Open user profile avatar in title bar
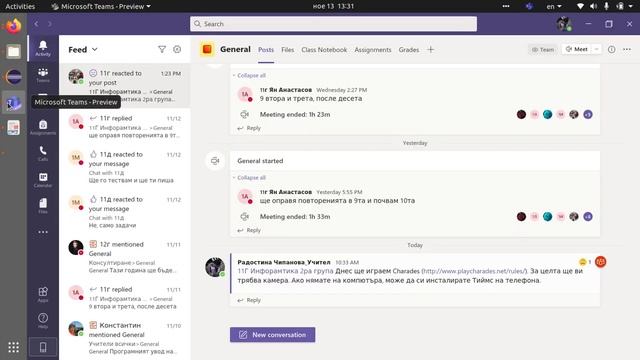The image size is (640, 360). click(x=564, y=24)
